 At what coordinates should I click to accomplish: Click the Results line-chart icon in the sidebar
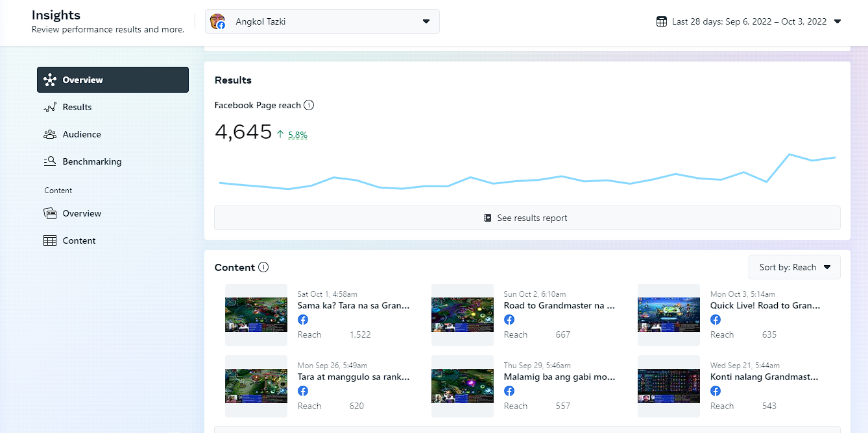click(50, 107)
